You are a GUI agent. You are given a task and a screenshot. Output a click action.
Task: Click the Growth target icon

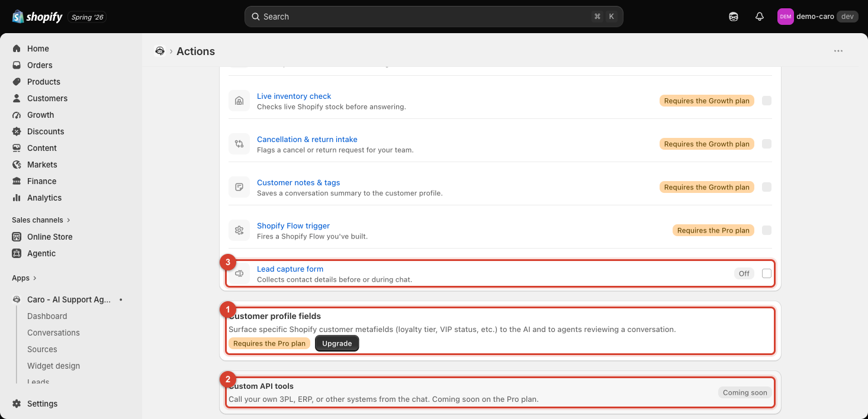[17, 115]
